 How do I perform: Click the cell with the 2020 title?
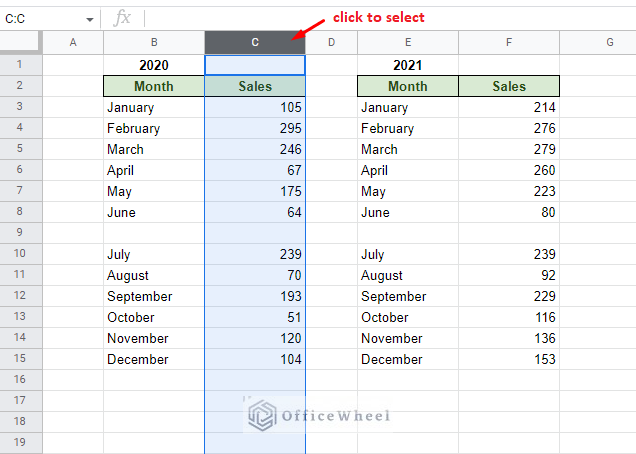[154, 65]
